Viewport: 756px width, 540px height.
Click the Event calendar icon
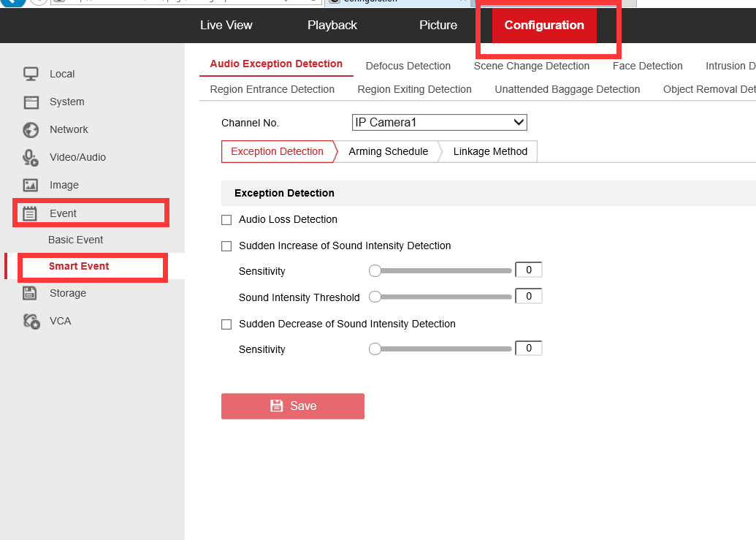coord(30,213)
